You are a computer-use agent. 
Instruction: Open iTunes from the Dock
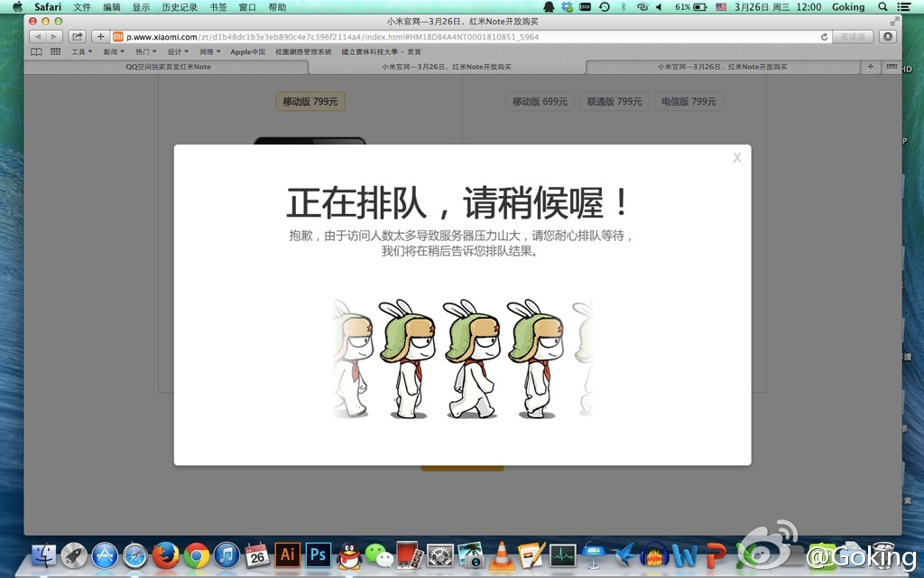pos(226,555)
